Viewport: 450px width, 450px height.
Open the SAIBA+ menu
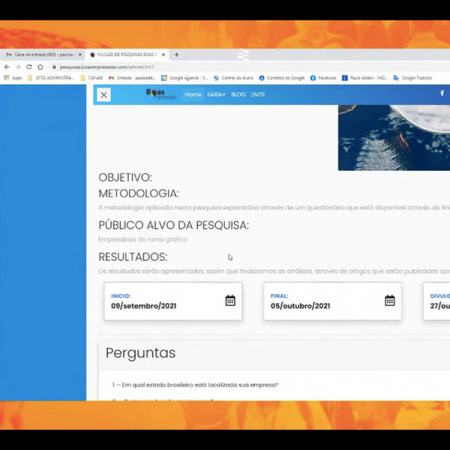point(216,95)
